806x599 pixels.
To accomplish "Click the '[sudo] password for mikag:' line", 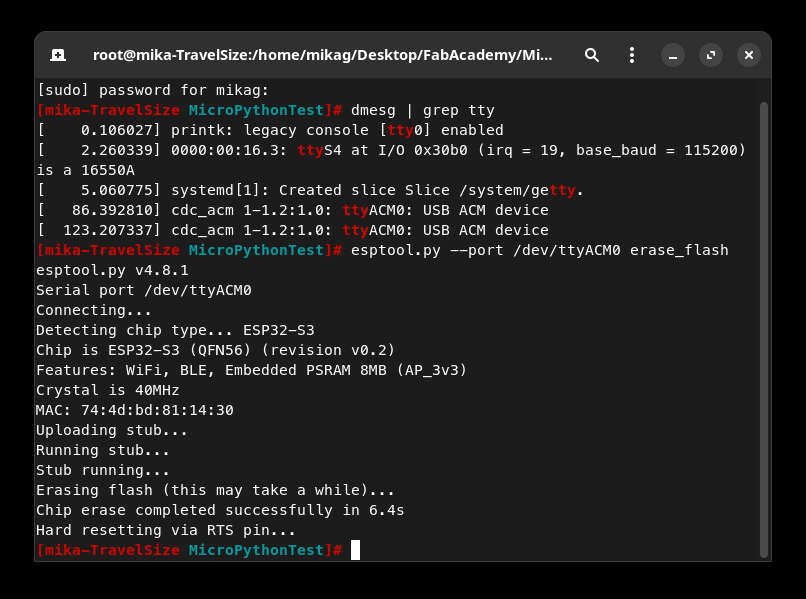I will (x=153, y=90).
